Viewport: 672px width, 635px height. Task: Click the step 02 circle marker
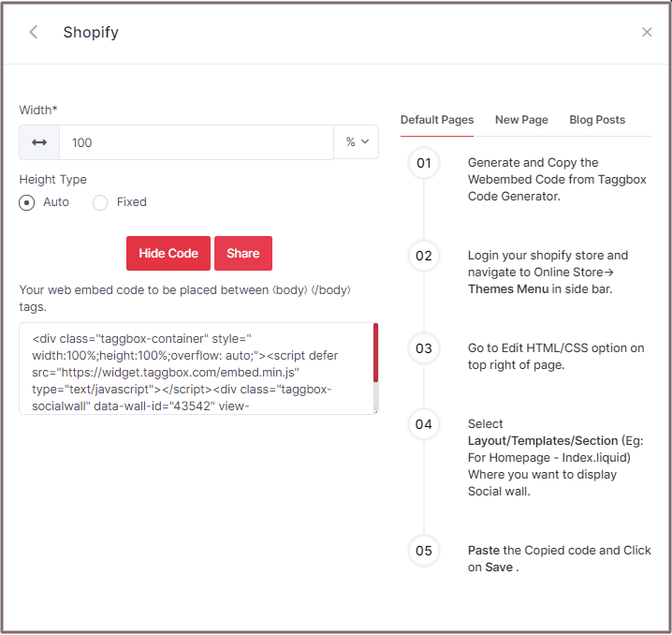(x=424, y=256)
